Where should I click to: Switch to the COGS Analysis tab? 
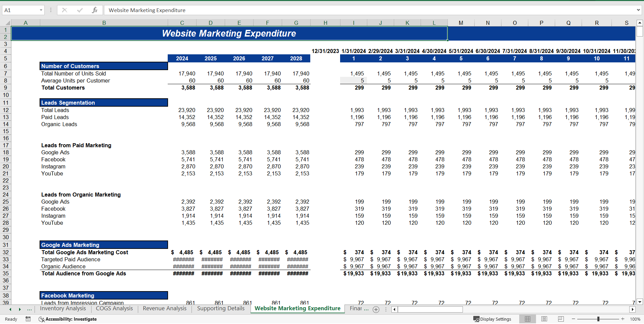(x=114, y=309)
